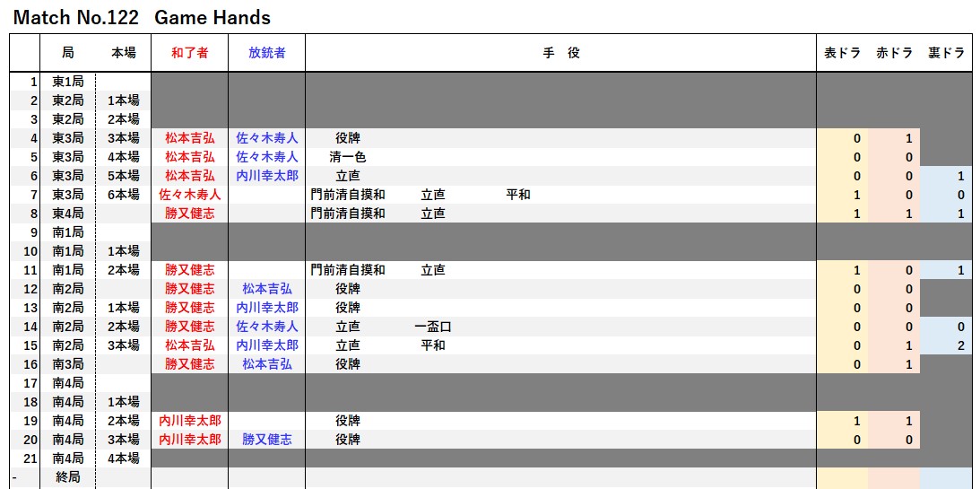980x489 pixels.
Task: Select 4本場 in row 5
Action: [x=123, y=157]
